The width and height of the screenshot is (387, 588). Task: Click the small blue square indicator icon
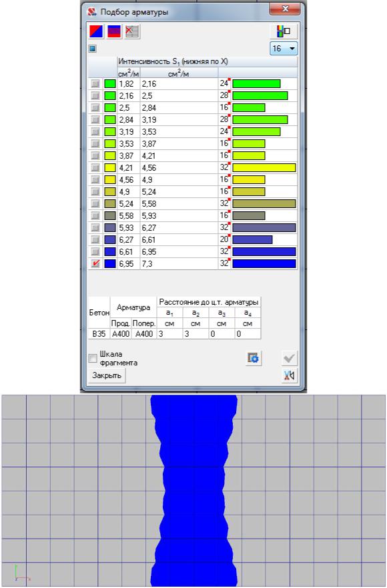92,49
